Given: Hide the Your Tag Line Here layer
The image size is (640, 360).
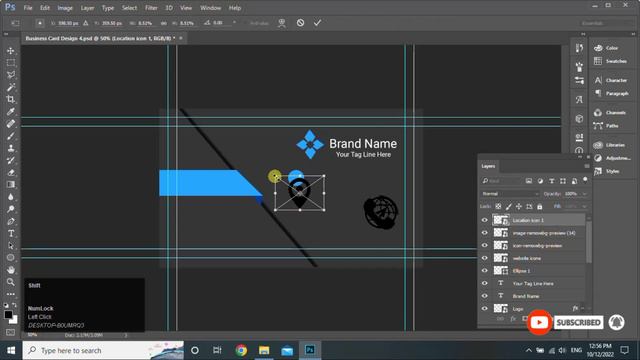Looking at the screenshot, I should 484,283.
